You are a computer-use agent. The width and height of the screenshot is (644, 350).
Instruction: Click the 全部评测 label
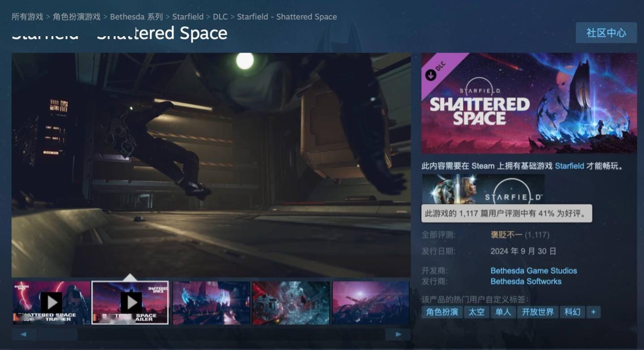pyautogui.click(x=438, y=235)
